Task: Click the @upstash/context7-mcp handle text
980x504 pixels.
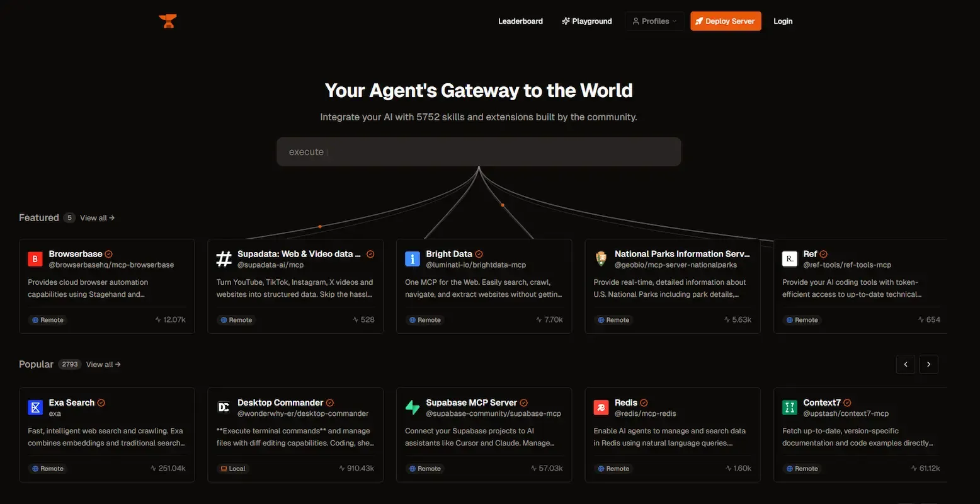Action: (x=846, y=414)
